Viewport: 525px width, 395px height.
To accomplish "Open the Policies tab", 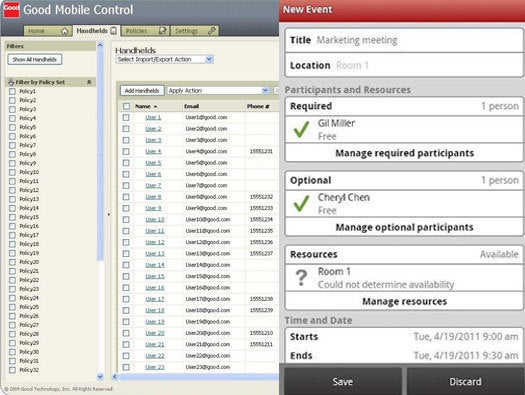I will 145,31.
